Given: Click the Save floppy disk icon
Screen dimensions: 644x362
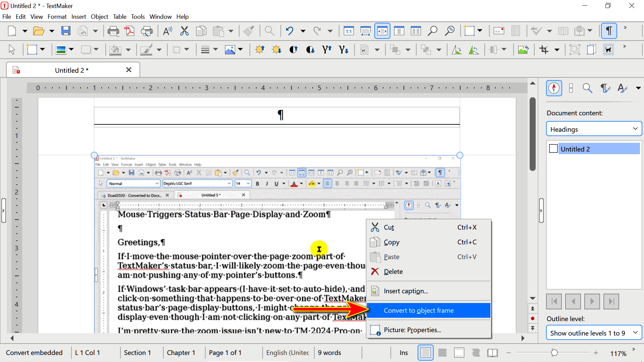Looking at the screenshot, I should click(x=66, y=31).
